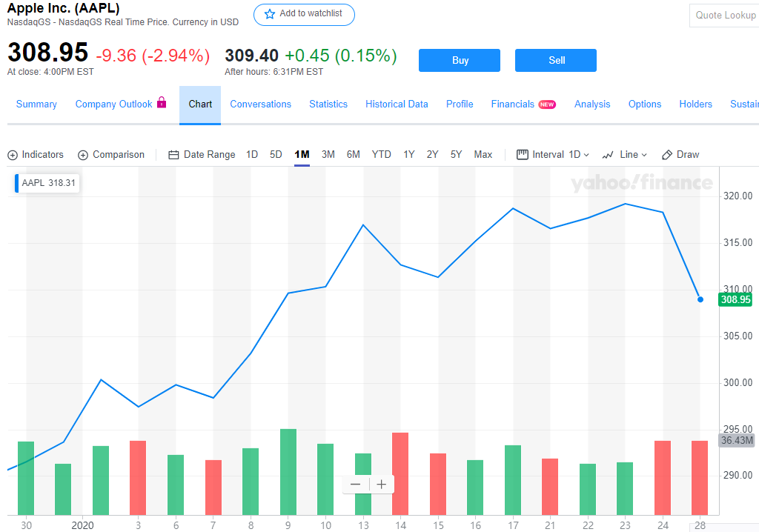
Task: Click the Quote Lookup search field
Action: (724, 16)
